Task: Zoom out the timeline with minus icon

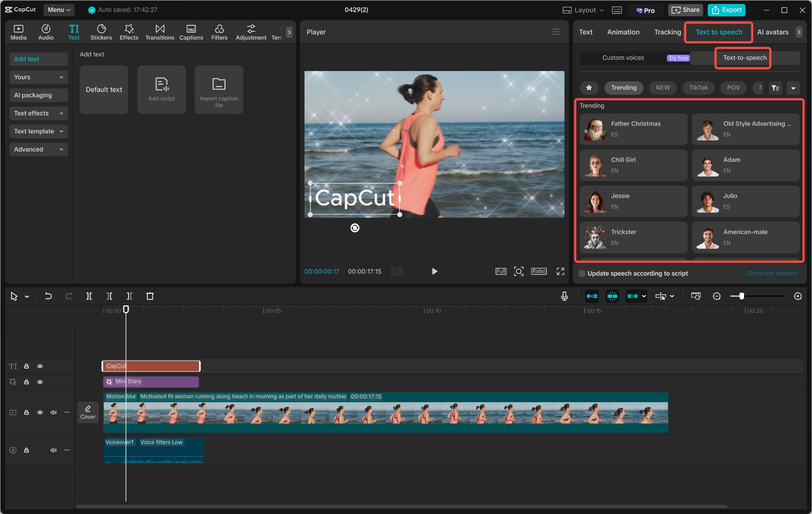Action: pyautogui.click(x=716, y=296)
